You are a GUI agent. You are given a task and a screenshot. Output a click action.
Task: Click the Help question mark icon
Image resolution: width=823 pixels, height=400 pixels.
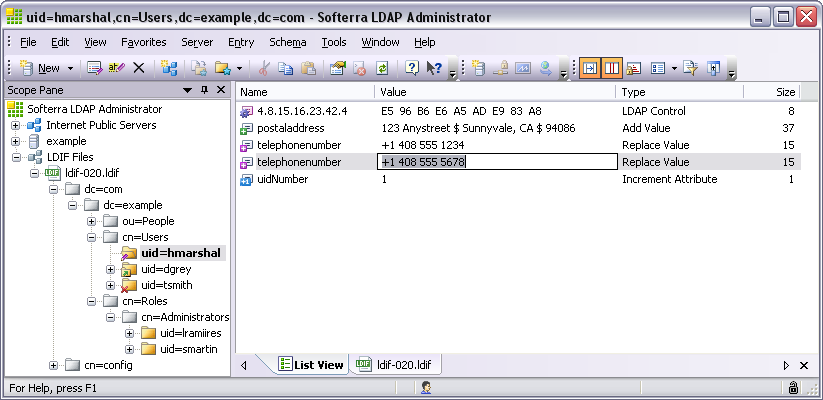tap(412, 68)
